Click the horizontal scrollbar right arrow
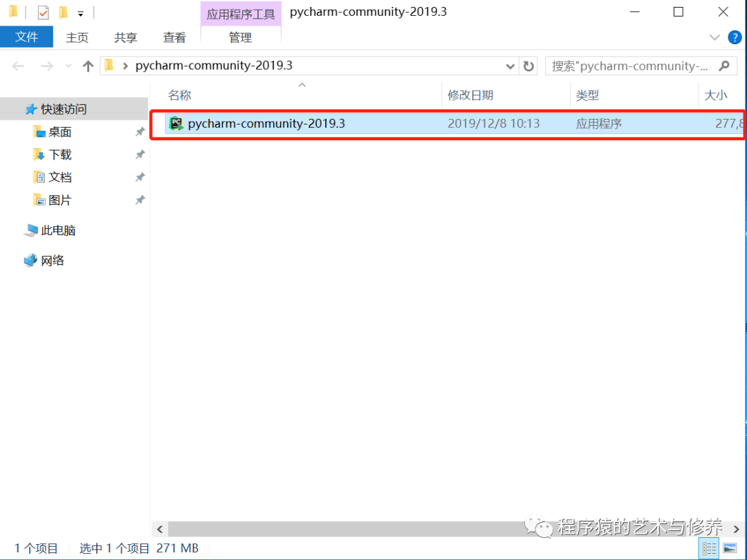 pos(737,529)
